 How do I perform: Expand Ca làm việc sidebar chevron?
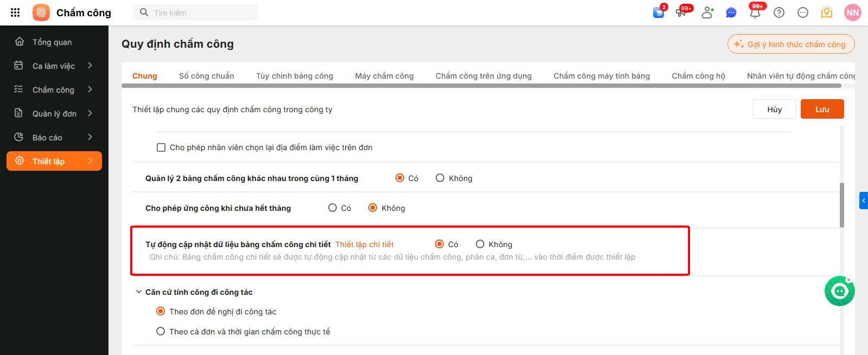coord(90,66)
